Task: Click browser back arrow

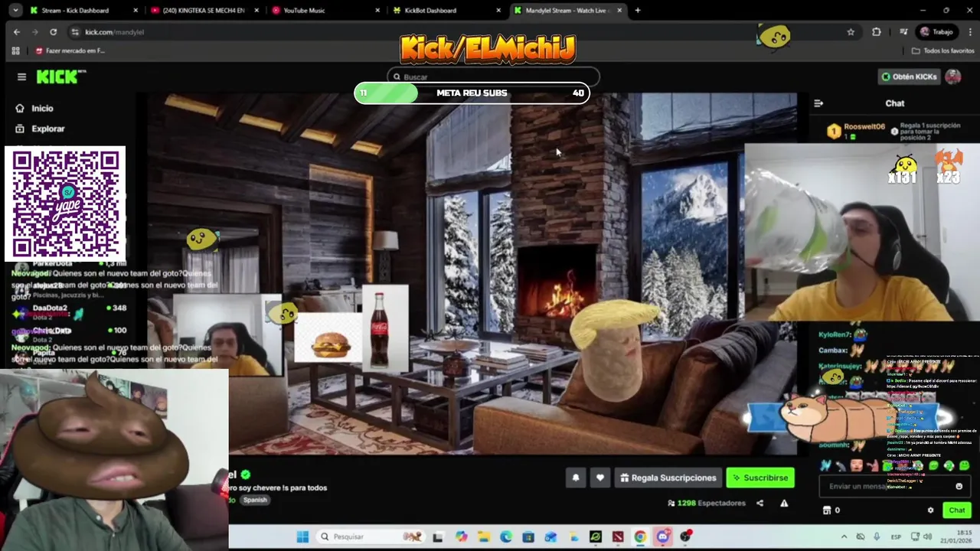Action: (17, 32)
